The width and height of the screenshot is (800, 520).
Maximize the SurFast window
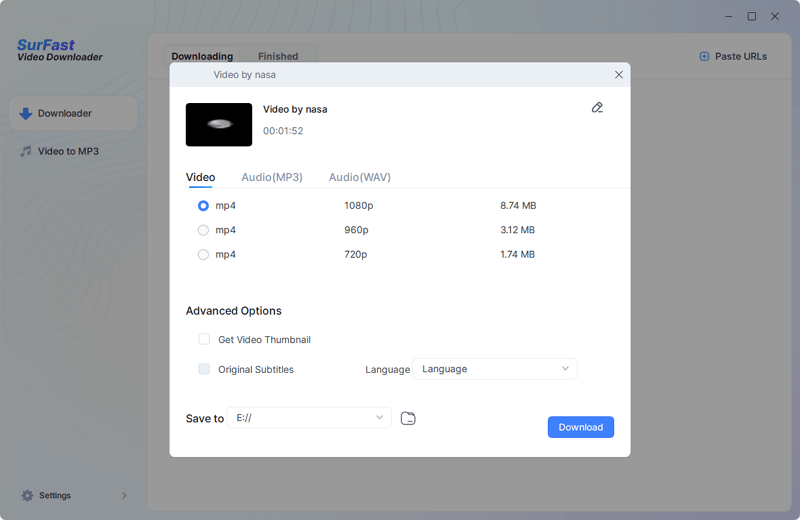[x=752, y=16]
